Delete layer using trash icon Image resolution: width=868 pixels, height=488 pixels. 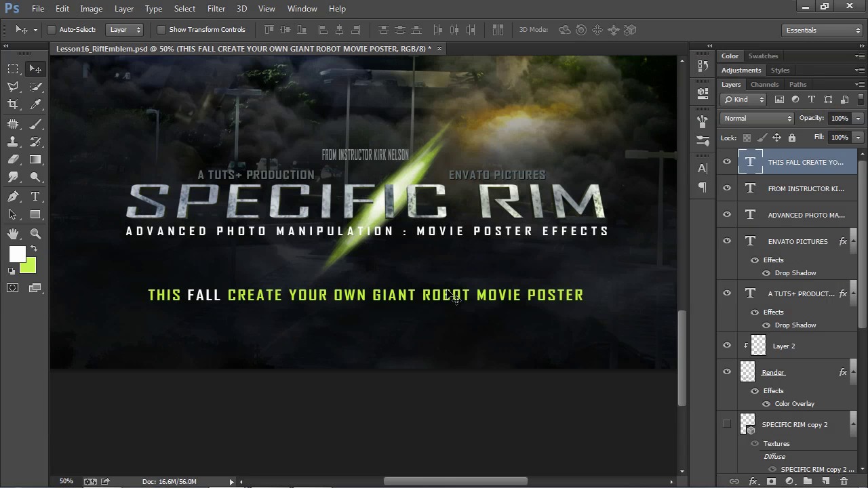844,481
